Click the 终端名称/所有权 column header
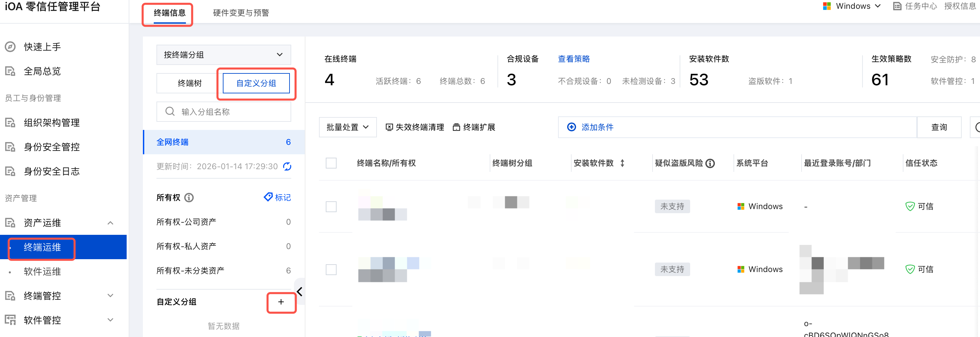Image resolution: width=980 pixels, height=337 pixels. [386, 163]
